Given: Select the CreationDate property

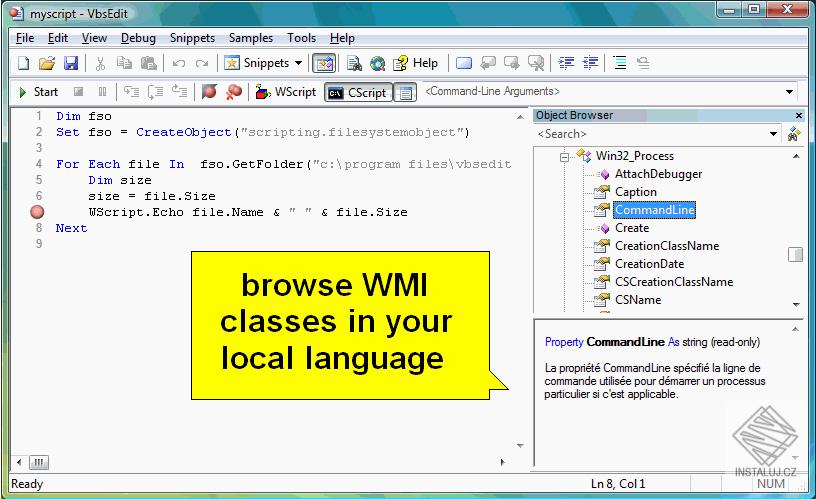Looking at the screenshot, I should pyautogui.click(x=649, y=264).
